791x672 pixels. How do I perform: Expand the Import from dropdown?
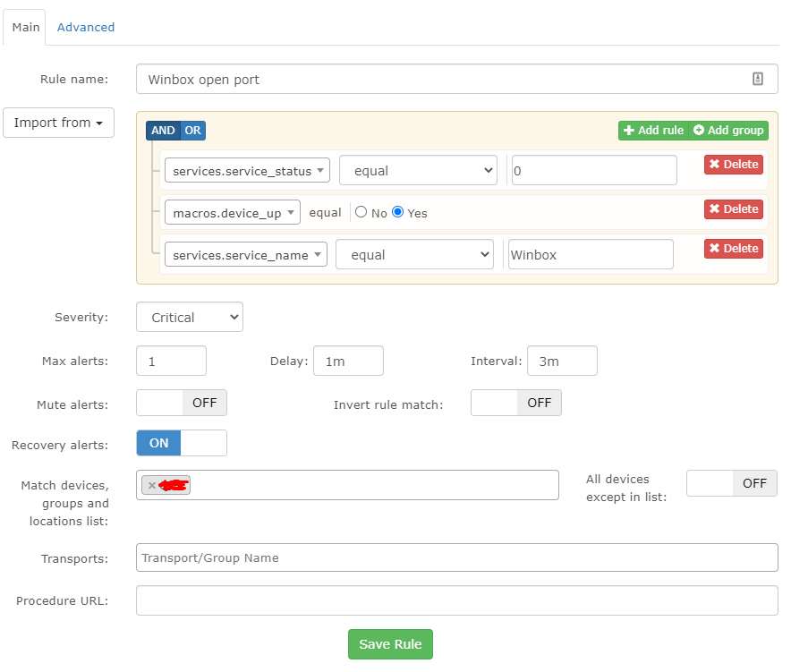coord(59,123)
